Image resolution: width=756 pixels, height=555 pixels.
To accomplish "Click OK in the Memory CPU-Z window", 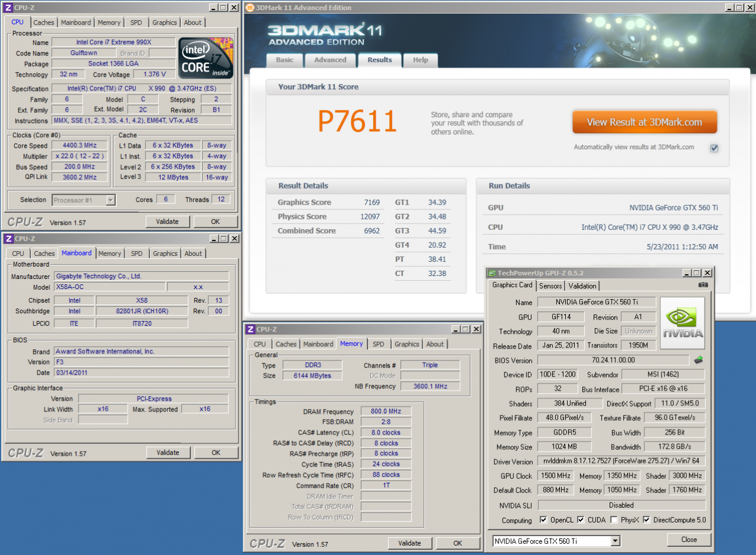I will [x=458, y=543].
